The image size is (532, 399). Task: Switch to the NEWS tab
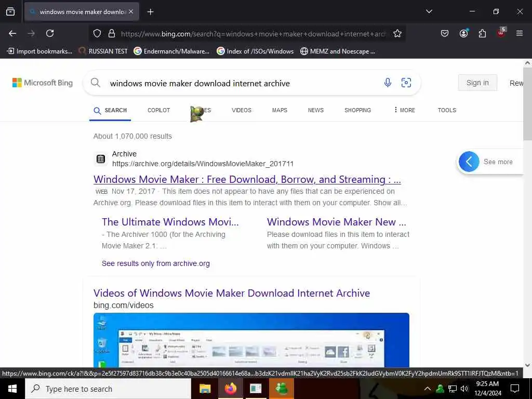coord(315,110)
